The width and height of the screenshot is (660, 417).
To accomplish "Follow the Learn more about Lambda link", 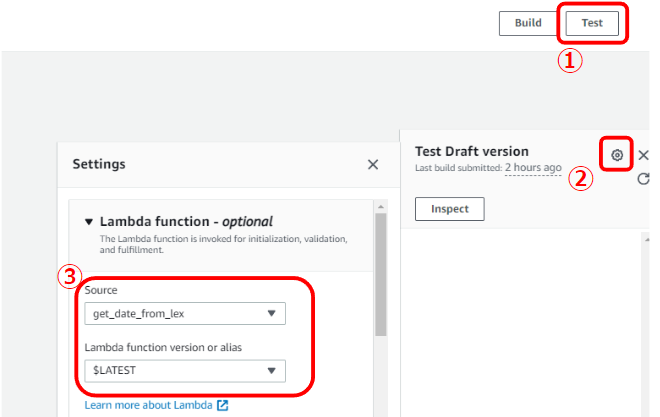I will point(156,405).
